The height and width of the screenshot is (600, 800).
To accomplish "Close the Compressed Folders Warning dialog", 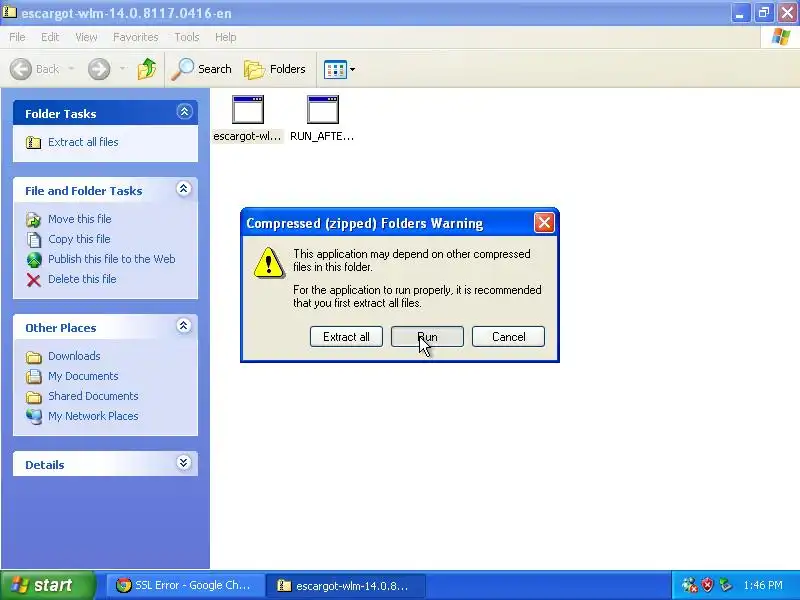I will (544, 222).
